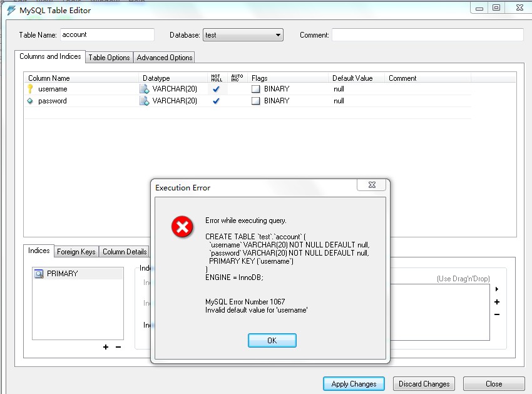Add index column with the plus beside the Drag'n'Drop box

497,302
